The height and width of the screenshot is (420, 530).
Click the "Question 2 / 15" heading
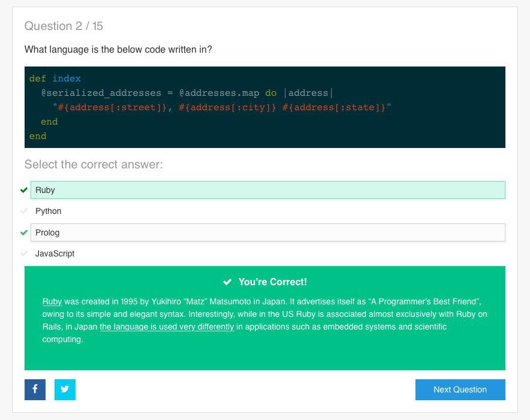pyautogui.click(x=64, y=26)
